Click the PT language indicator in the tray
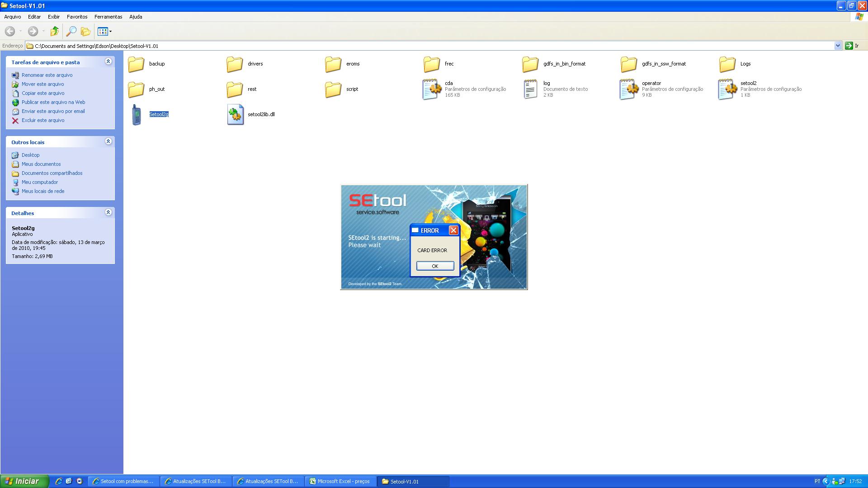 [x=817, y=481]
